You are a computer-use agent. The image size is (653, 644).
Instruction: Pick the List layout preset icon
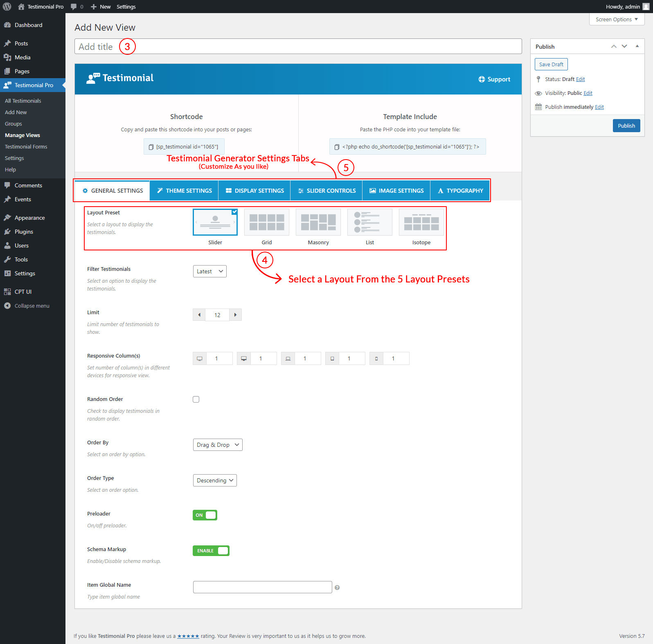point(369,222)
